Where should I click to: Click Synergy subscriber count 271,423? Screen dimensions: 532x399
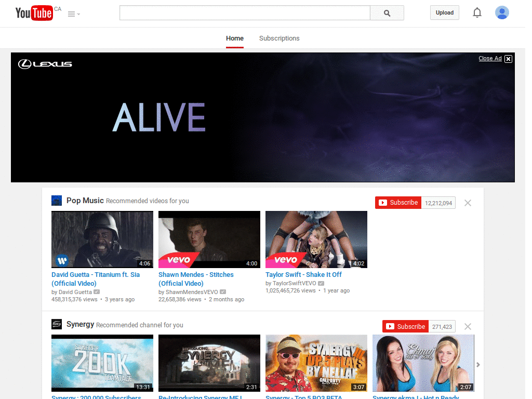tap(442, 327)
